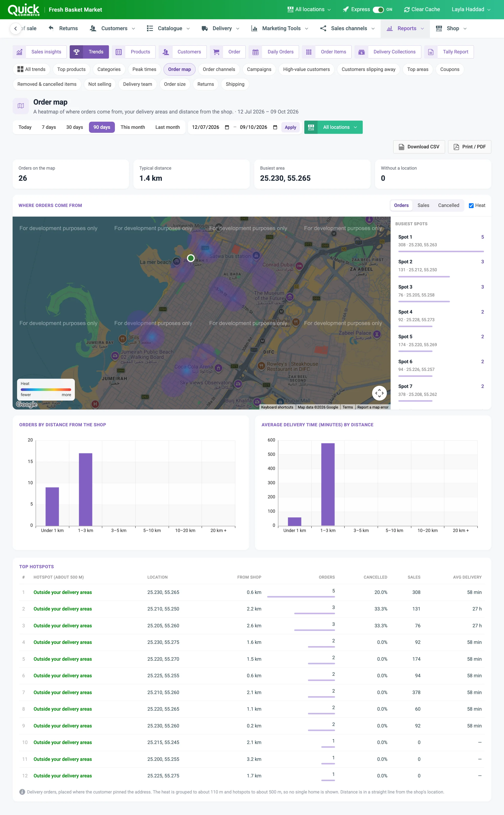
Task: Click the Print / PDF button
Action: coord(469,147)
